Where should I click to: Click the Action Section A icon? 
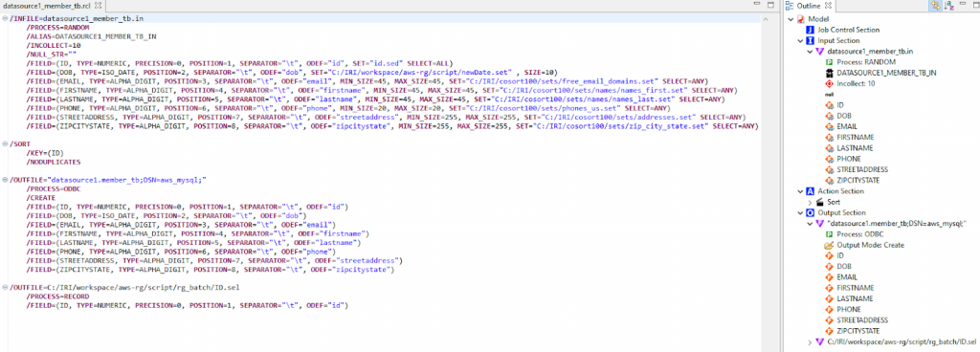click(811, 191)
